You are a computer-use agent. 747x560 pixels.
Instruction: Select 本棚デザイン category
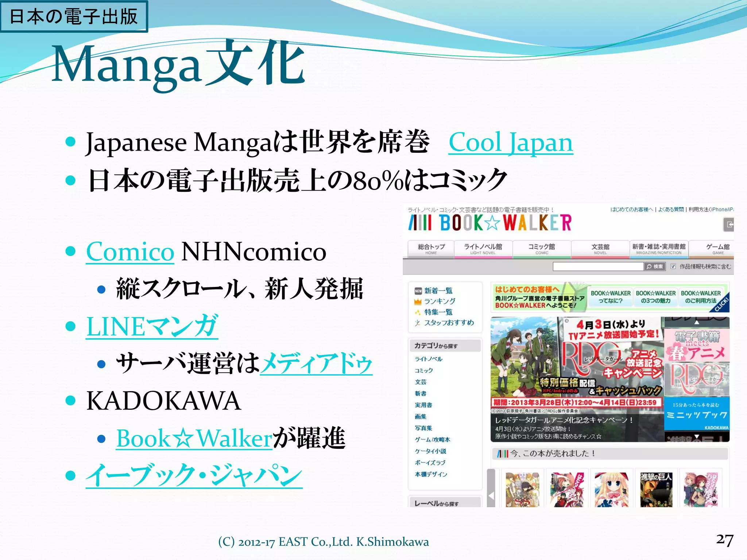click(x=431, y=474)
